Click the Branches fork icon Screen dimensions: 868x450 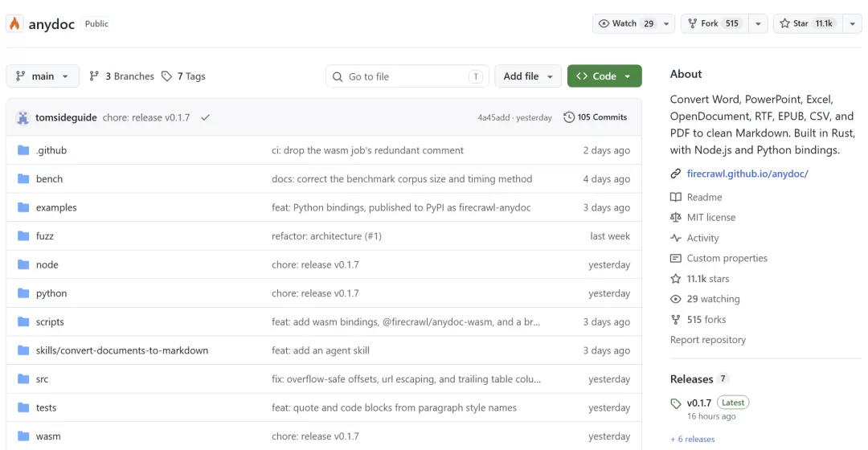click(94, 76)
